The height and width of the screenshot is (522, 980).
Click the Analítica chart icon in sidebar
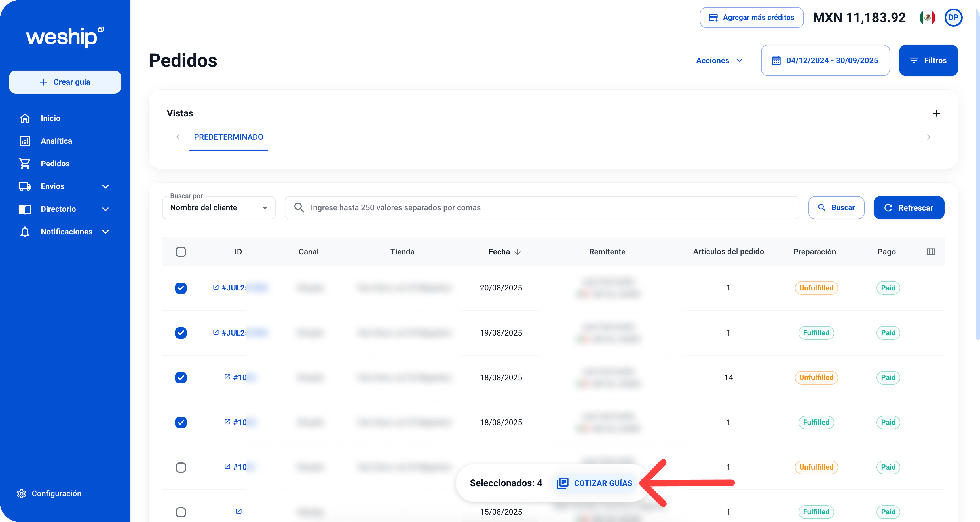pyautogui.click(x=25, y=141)
